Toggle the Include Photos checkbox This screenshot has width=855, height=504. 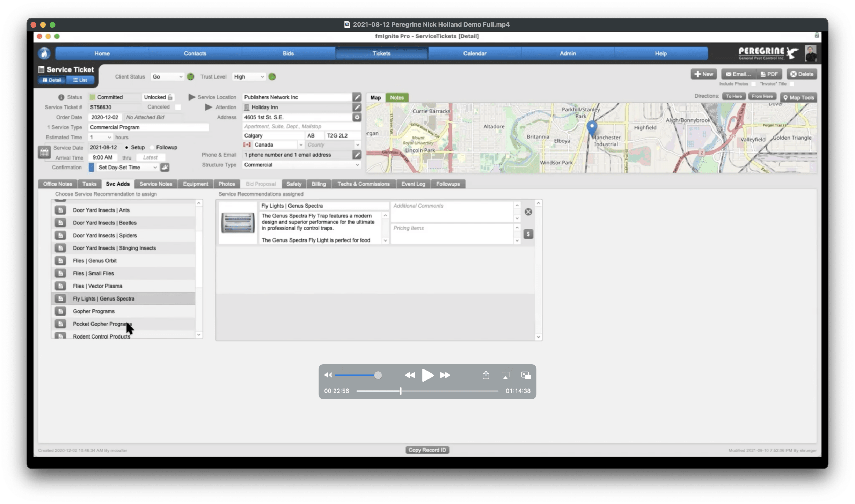click(x=753, y=84)
